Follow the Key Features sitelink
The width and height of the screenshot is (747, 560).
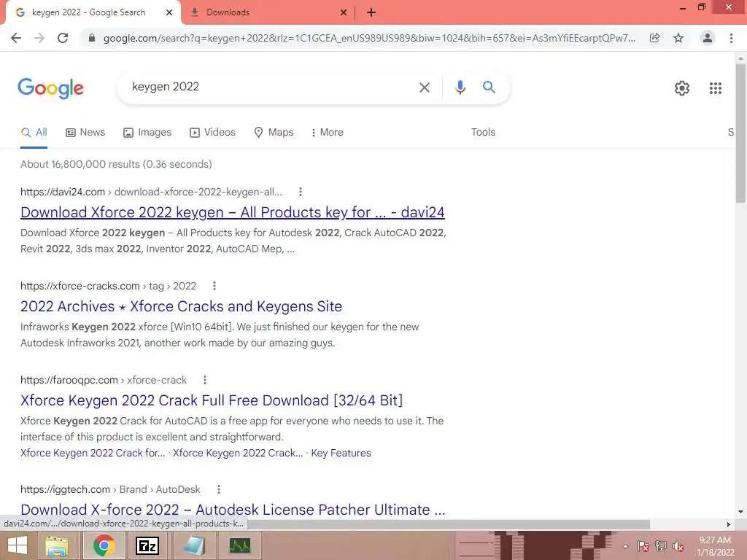pos(341,453)
